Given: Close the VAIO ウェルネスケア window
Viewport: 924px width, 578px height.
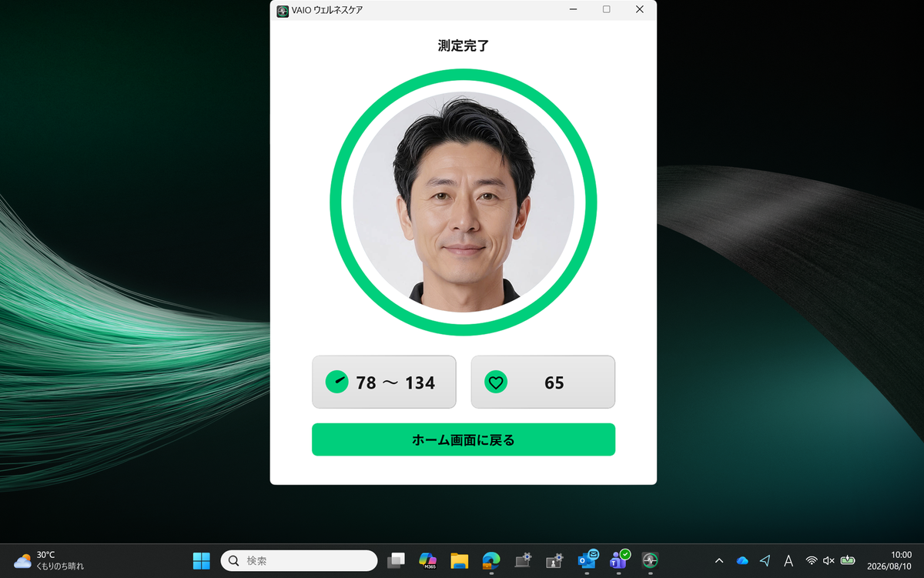Looking at the screenshot, I should click(640, 9).
